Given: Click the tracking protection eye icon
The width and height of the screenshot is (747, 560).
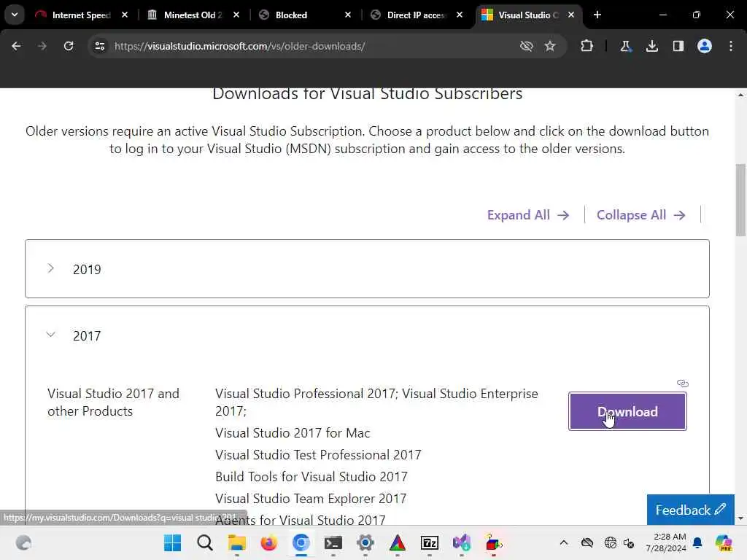Looking at the screenshot, I should click(x=526, y=46).
